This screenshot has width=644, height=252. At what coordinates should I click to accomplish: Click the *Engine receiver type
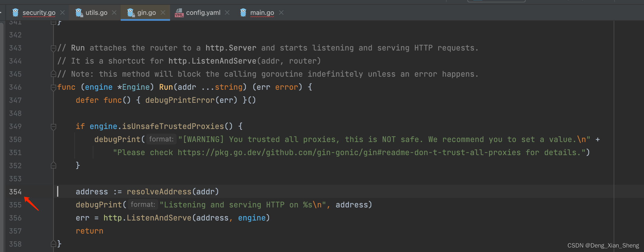coord(133,87)
